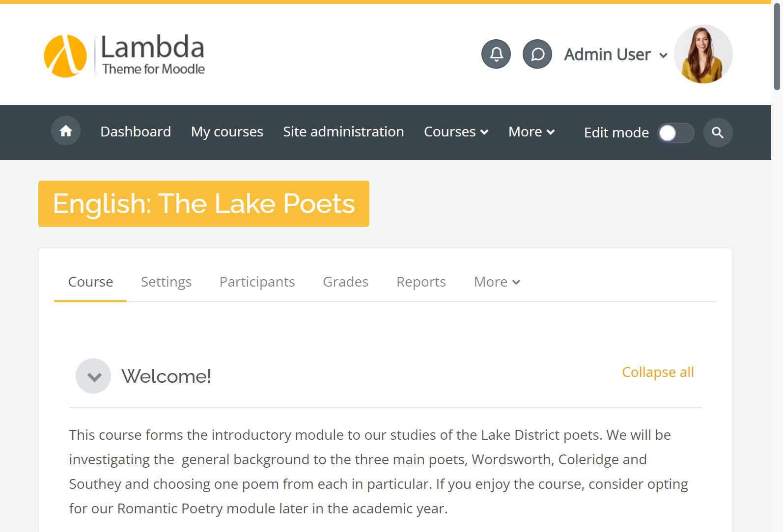The image size is (783, 532).
Task: Click the Lambda logo
Action: coord(125,55)
